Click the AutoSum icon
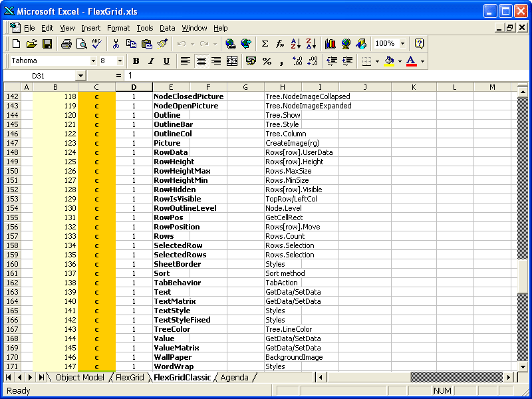 click(x=265, y=44)
